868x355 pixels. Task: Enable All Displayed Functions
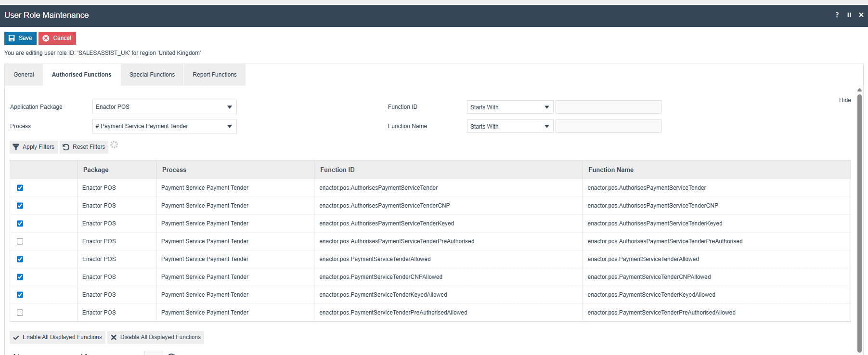(x=57, y=337)
